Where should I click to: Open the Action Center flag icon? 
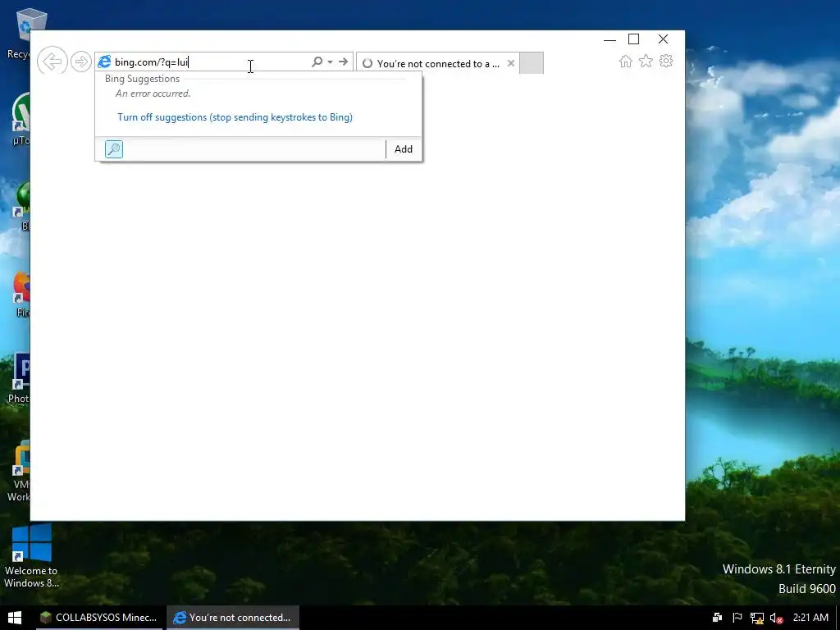pos(737,618)
